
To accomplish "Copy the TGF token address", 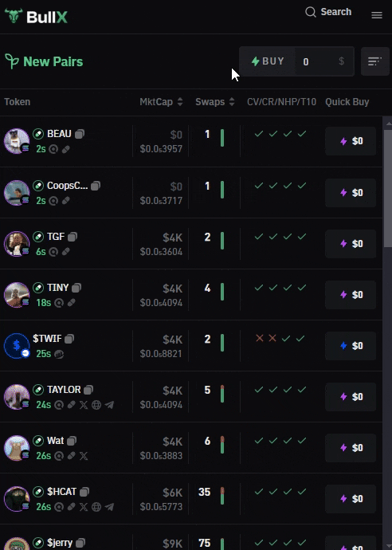I will pyautogui.click(x=73, y=237).
